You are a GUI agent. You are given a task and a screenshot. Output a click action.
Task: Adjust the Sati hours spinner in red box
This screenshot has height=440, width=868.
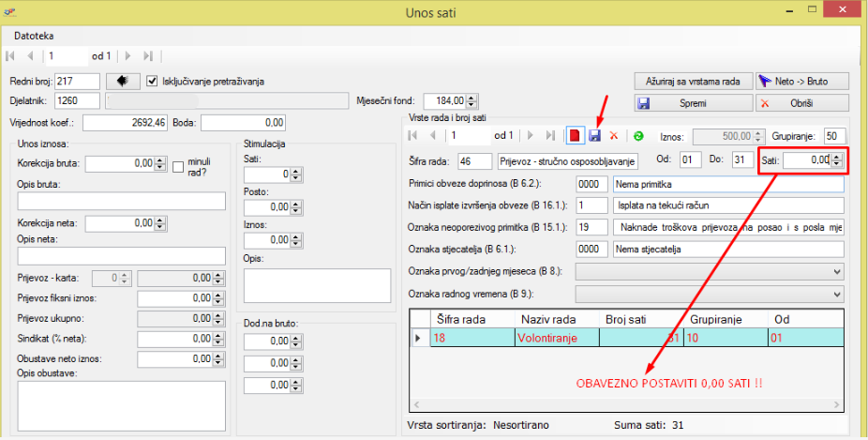pos(836,160)
